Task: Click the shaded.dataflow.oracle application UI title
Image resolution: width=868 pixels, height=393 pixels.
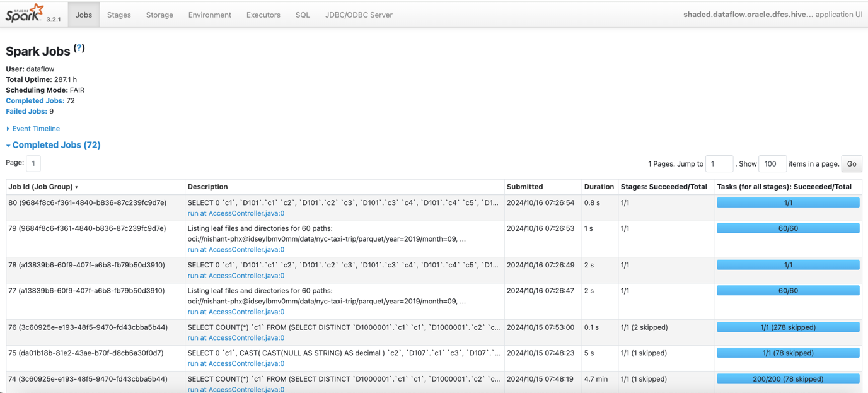Action: tap(772, 15)
